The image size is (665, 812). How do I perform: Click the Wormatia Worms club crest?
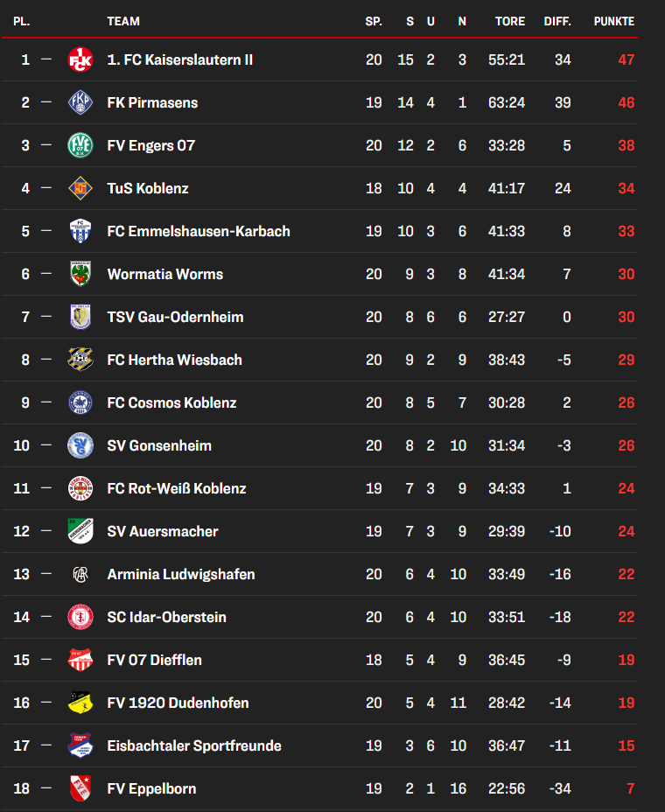click(x=80, y=274)
